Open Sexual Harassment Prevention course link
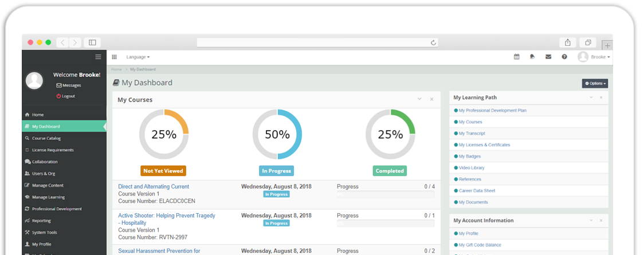The height and width of the screenshot is (255, 644). (159, 251)
